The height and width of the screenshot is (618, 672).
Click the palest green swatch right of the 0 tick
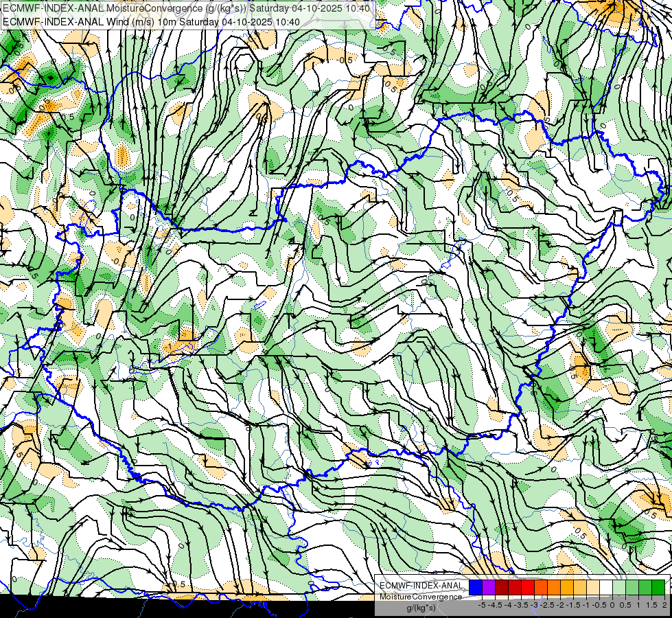click(619, 588)
